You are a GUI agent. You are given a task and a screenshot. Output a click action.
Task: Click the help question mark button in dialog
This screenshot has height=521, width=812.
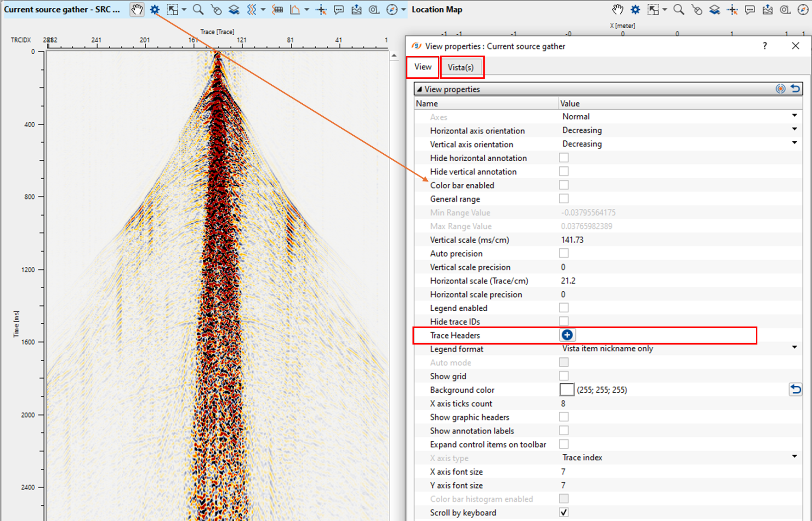click(765, 46)
